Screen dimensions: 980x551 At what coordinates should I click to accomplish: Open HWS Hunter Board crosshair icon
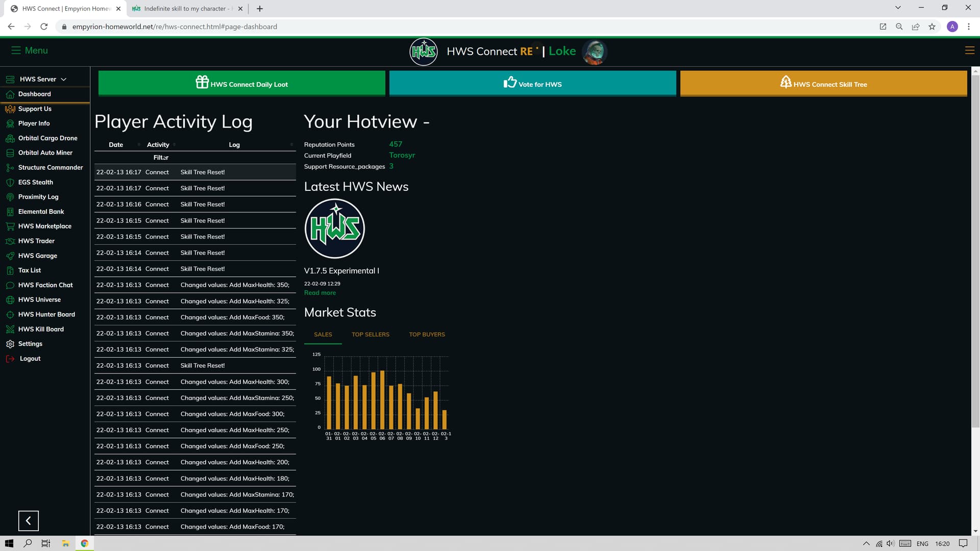[10, 315]
